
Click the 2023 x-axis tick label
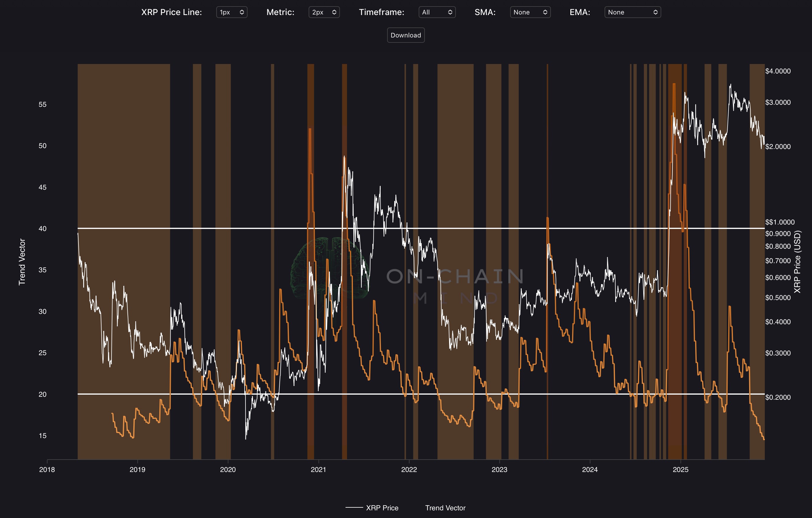(x=499, y=469)
